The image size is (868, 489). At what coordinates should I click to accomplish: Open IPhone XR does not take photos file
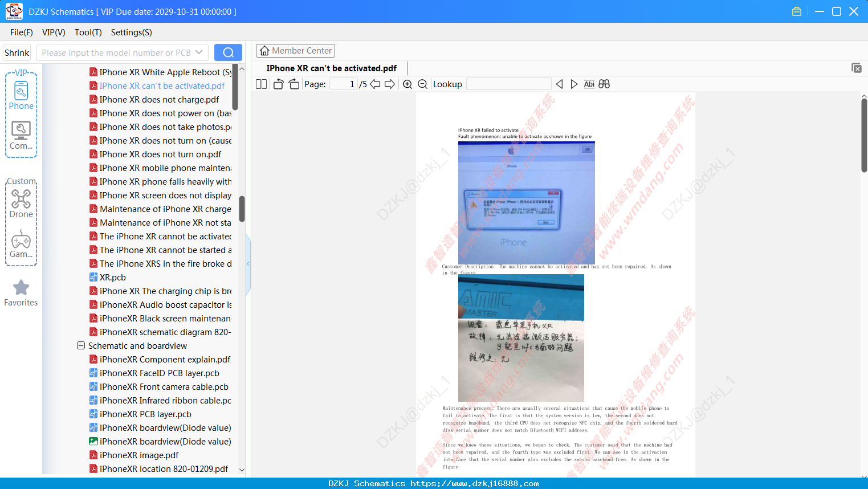(161, 127)
